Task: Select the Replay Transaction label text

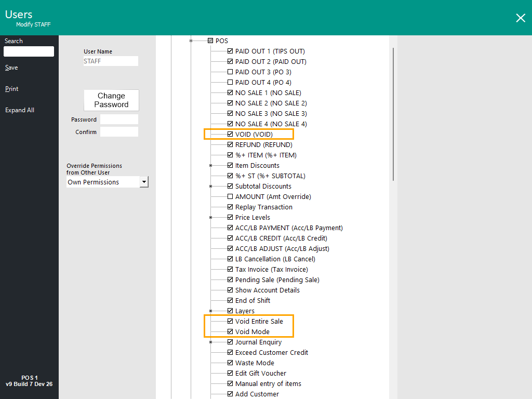Action: pyautogui.click(x=263, y=207)
